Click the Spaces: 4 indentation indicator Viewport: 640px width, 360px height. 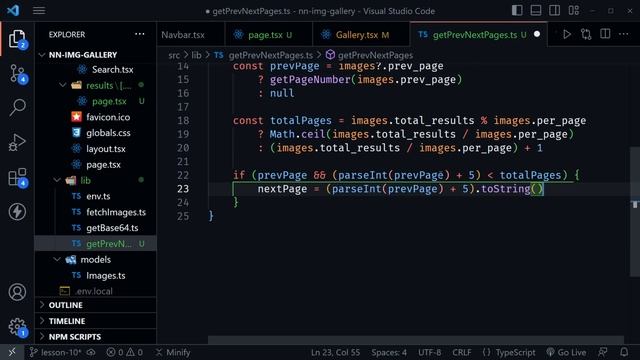tap(389, 352)
